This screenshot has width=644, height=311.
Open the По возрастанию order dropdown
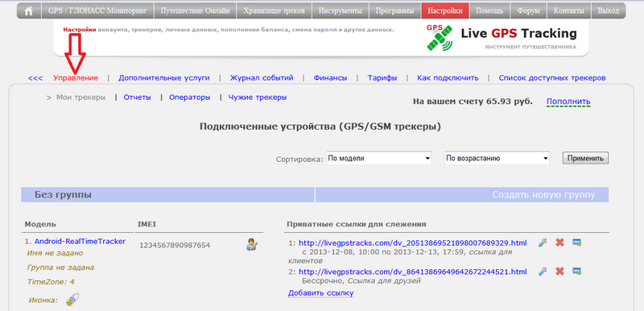pos(497,158)
